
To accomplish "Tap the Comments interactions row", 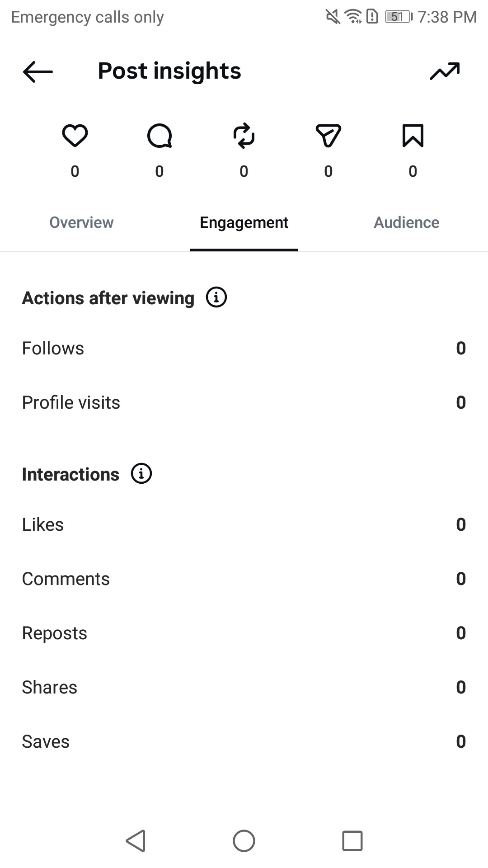I will [x=244, y=579].
